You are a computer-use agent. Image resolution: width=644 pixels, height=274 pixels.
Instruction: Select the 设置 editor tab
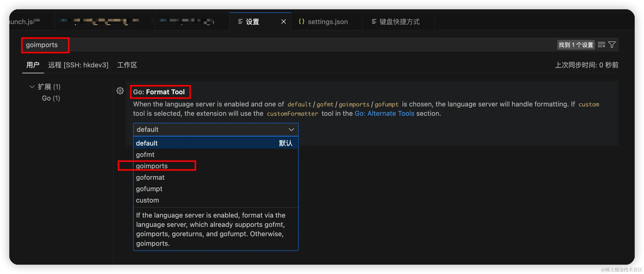point(260,22)
